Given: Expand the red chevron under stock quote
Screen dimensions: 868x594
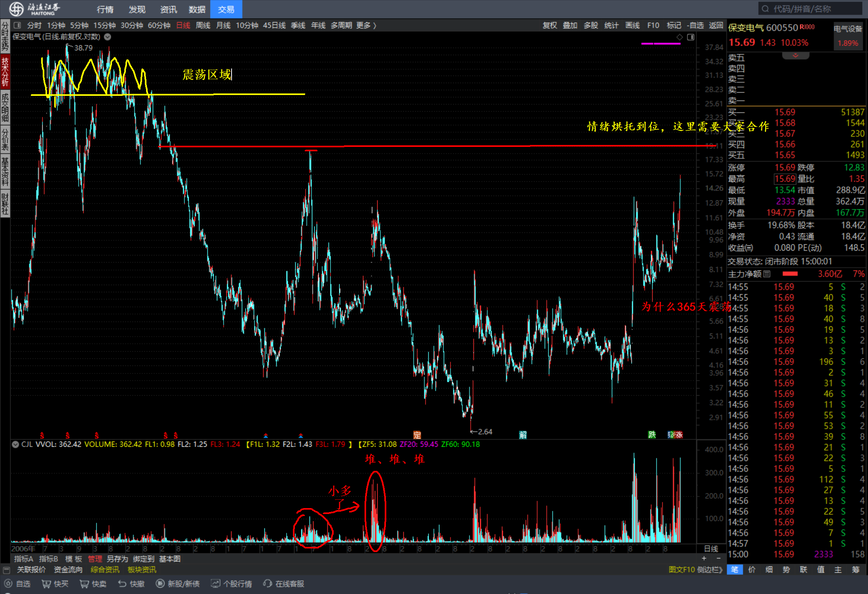Looking at the screenshot, I should point(796,56).
